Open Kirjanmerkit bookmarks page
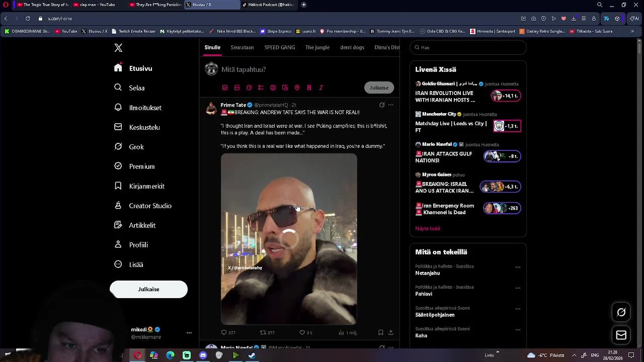Image resolution: width=644 pixels, height=362 pixels. 139,186
